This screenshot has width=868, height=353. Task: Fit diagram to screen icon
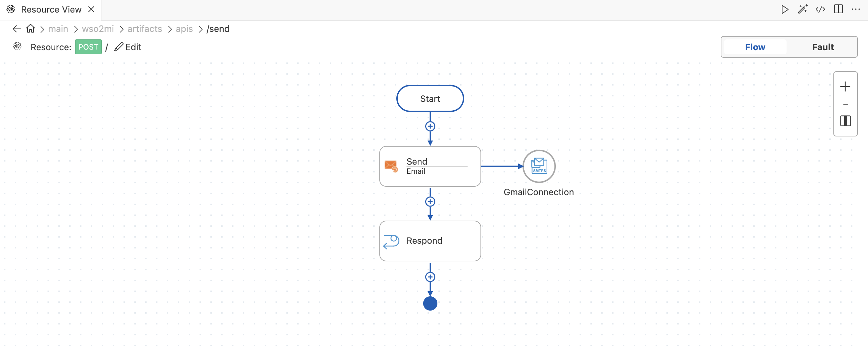click(845, 121)
